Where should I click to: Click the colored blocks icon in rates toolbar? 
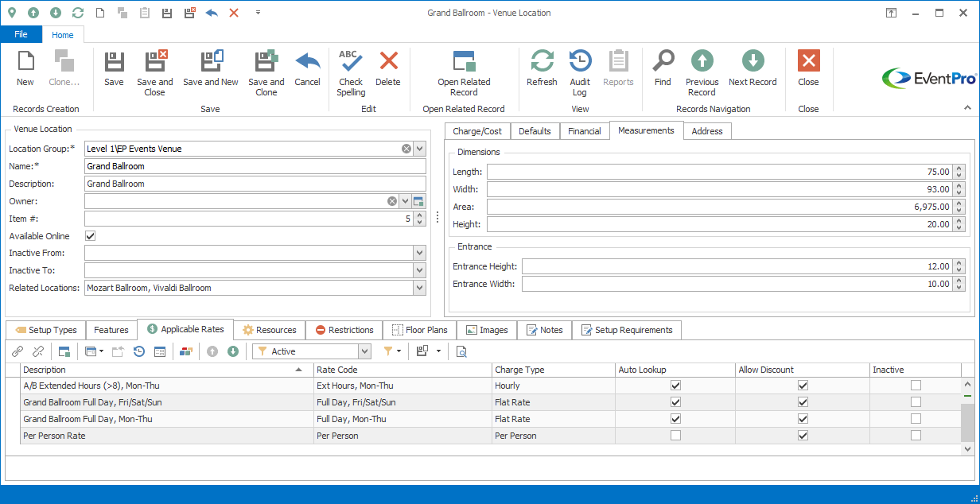[x=186, y=351]
